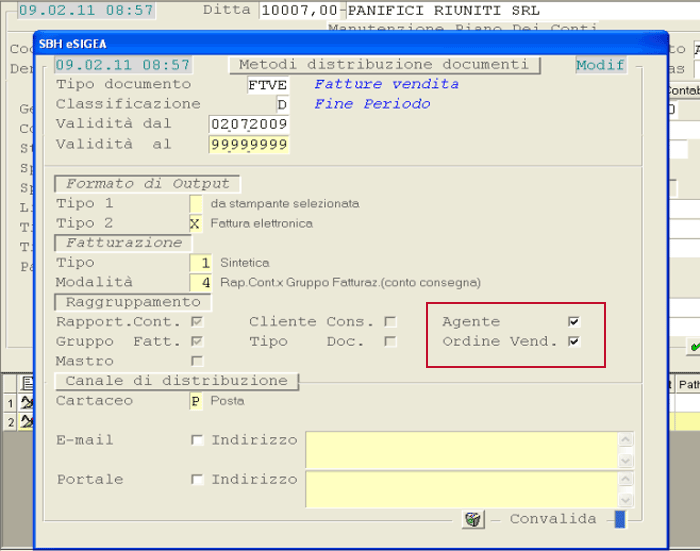
Task: Toggle the Mastro grouping checkbox
Action: [197, 361]
